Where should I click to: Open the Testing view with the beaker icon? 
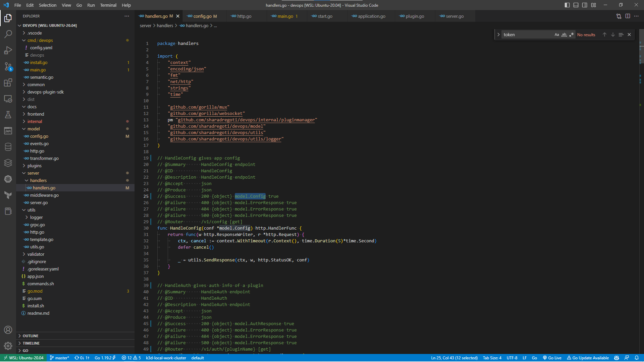(x=8, y=115)
